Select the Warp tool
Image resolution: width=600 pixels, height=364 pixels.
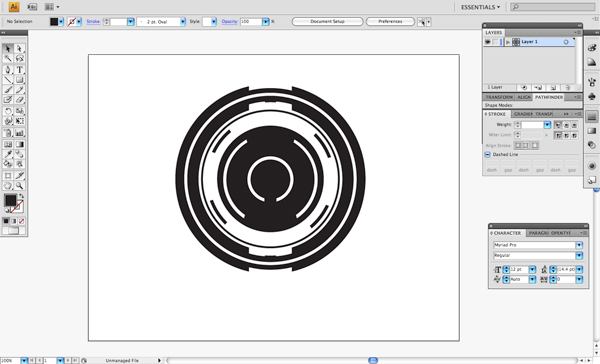point(8,121)
